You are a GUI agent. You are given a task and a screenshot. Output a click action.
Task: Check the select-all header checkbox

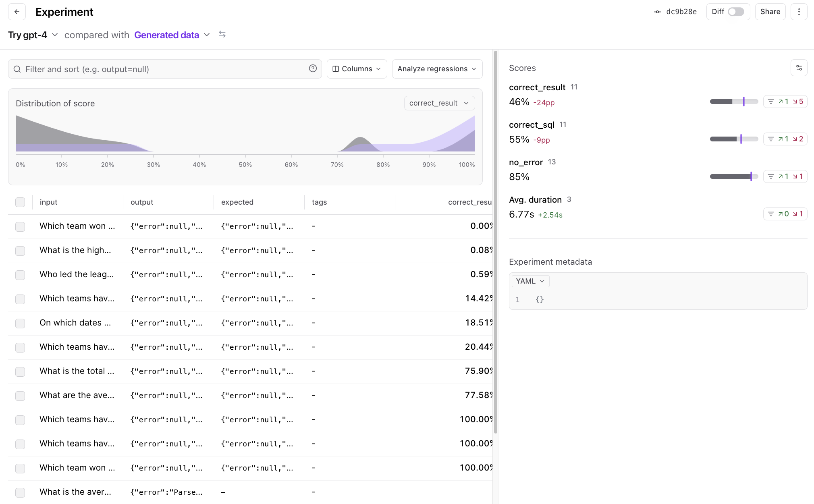(x=20, y=202)
